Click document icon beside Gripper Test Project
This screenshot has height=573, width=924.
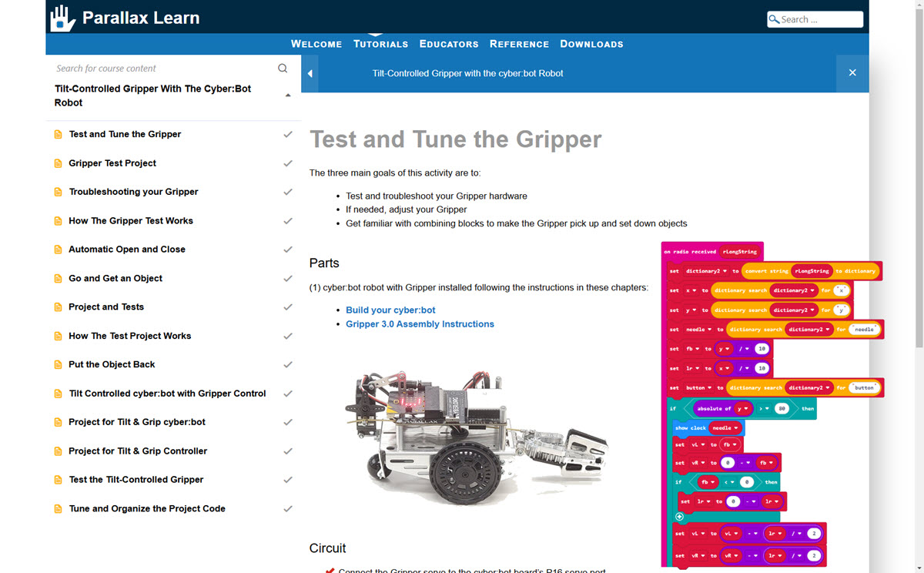58,163
